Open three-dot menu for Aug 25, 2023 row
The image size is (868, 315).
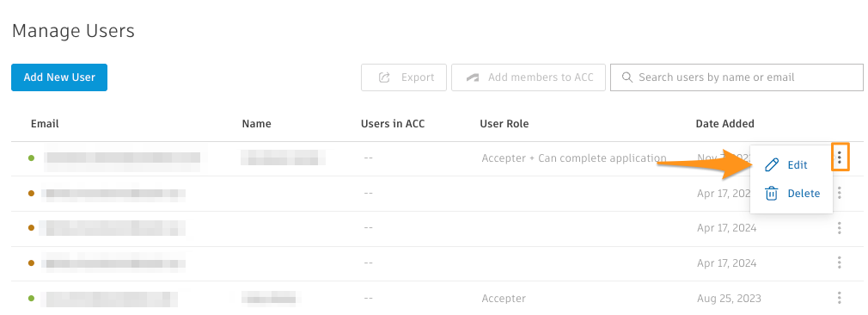coord(840,298)
